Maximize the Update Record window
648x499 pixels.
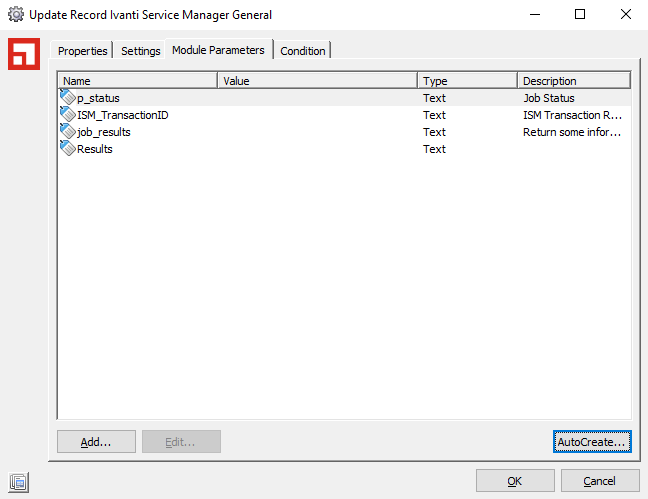point(580,14)
